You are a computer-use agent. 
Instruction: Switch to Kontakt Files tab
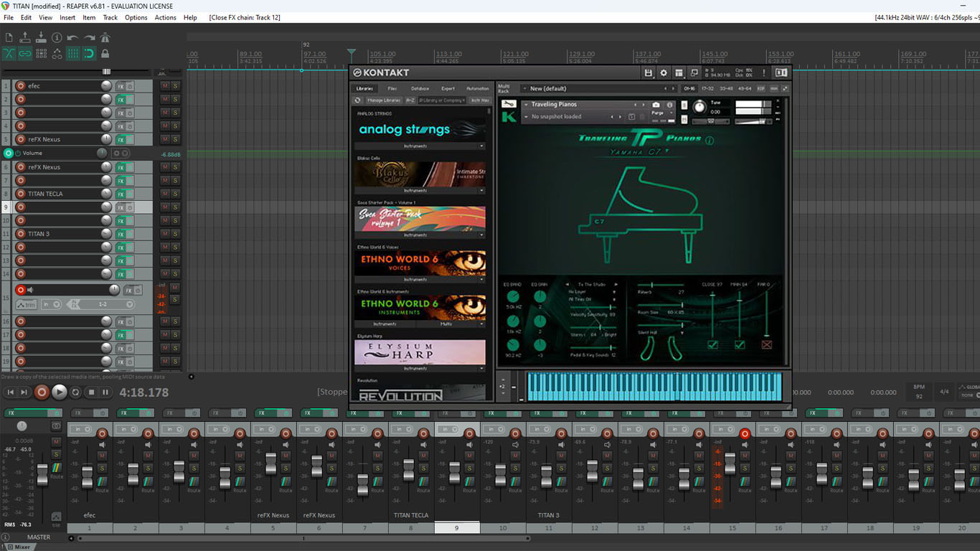tap(392, 89)
